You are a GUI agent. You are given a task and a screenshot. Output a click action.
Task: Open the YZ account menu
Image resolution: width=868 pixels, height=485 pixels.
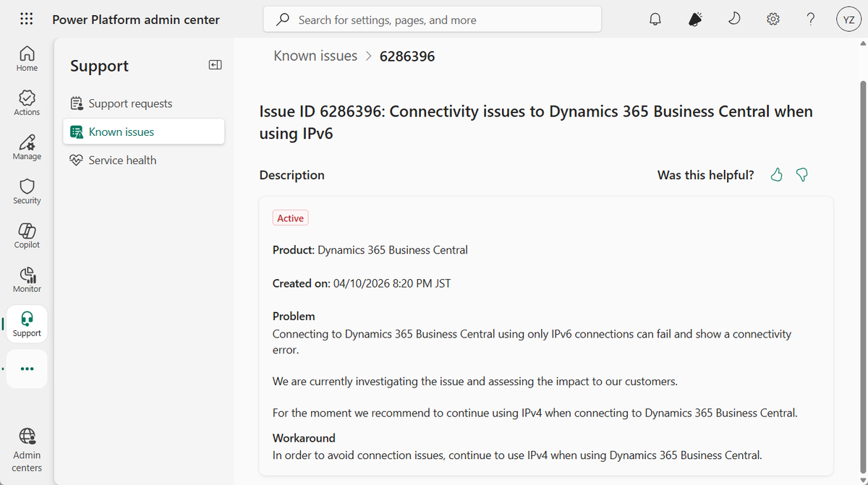pos(848,19)
